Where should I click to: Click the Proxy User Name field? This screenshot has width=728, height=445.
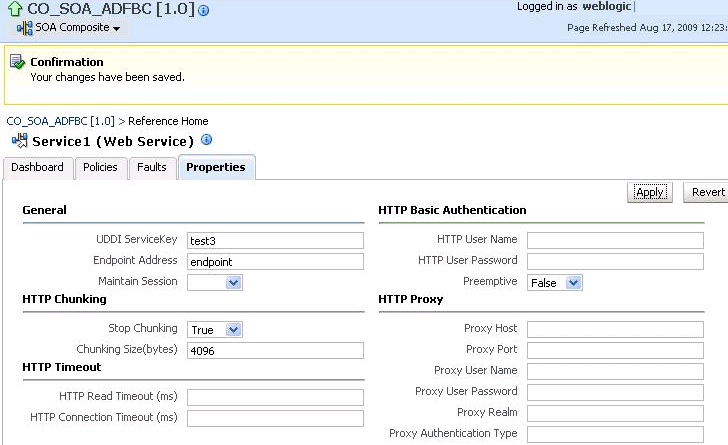(x=615, y=372)
